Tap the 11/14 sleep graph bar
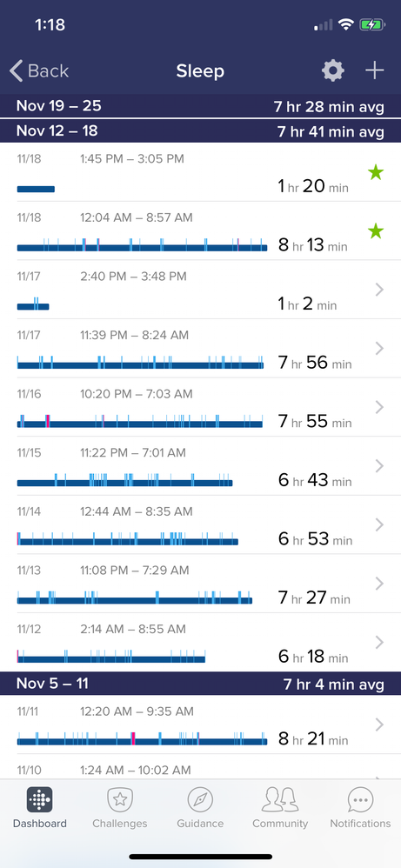 [127, 539]
